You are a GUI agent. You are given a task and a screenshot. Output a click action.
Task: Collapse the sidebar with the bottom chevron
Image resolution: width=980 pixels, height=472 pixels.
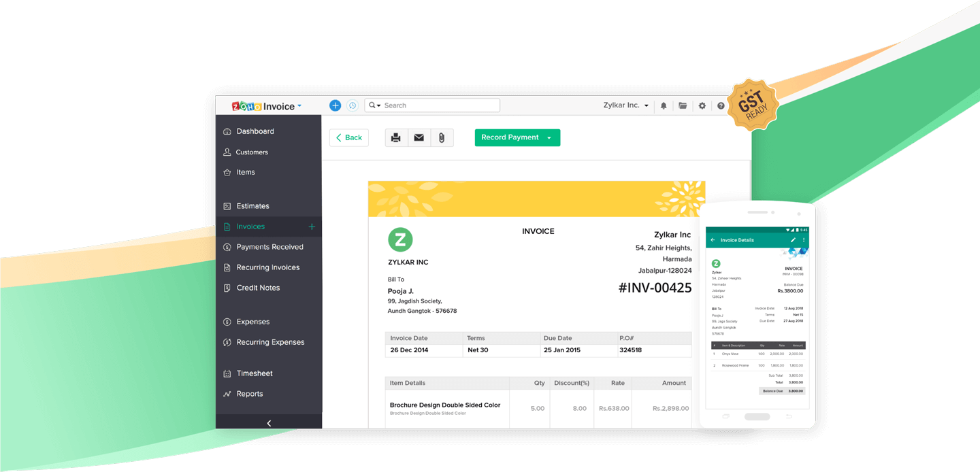point(269,423)
